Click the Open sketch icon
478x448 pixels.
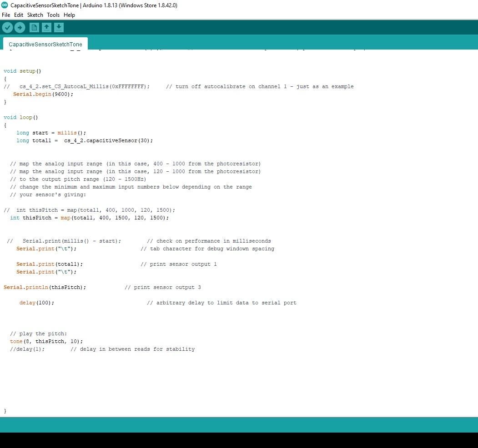pos(46,27)
